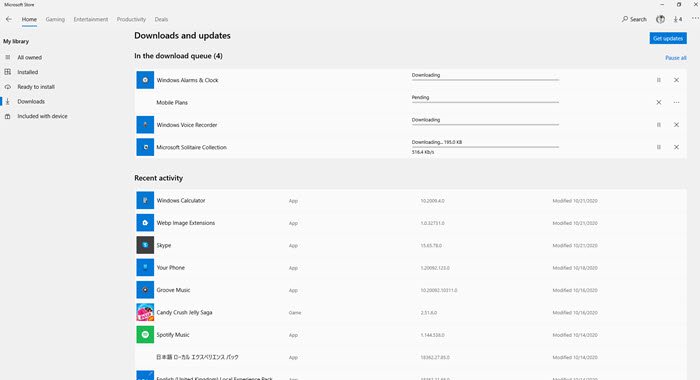Click the Downloads arrow icon in sidebar
This screenshot has height=380, width=700.
click(8, 102)
